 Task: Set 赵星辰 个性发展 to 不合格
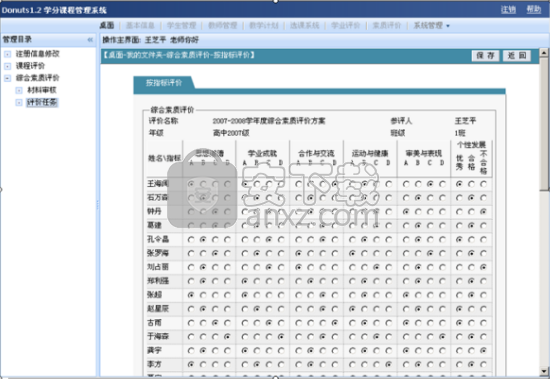tap(483, 309)
